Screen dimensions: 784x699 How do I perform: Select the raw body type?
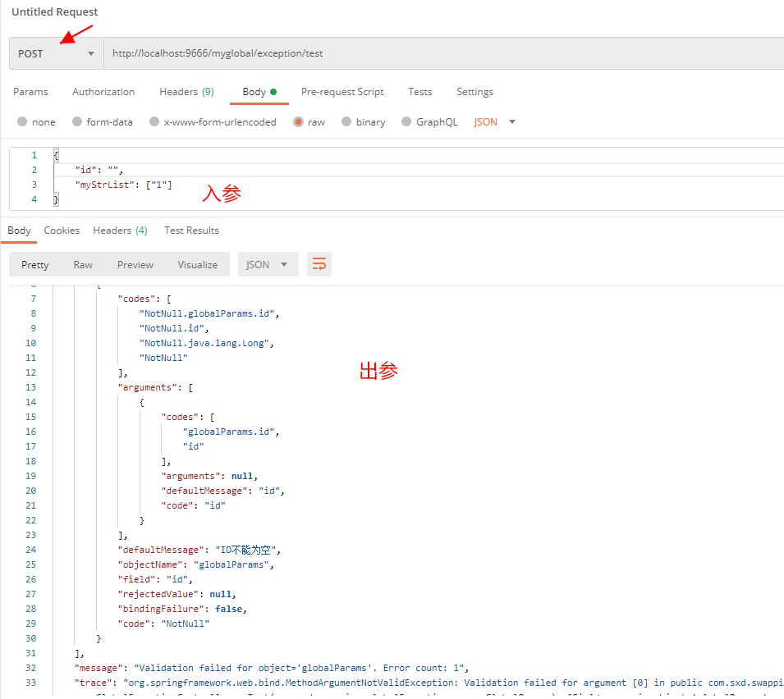[x=309, y=122]
